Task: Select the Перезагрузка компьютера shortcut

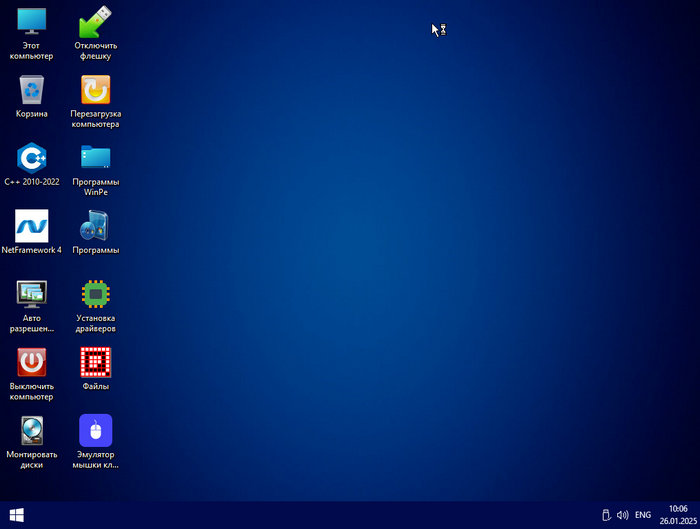Action: (x=95, y=90)
